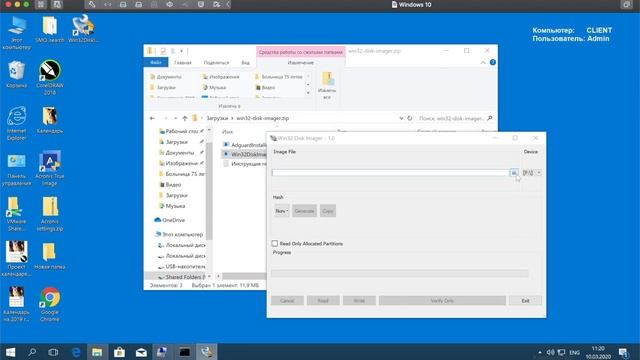Screen dimensions: 640x360
Task: Open the Google Chrome desktop icon
Action: pyautogui.click(x=49, y=304)
